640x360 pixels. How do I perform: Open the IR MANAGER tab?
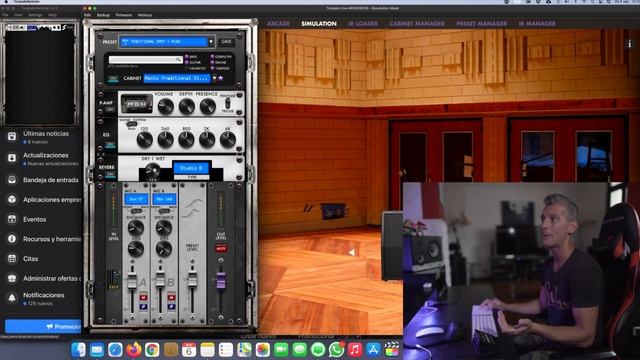pyautogui.click(x=537, y=24)
